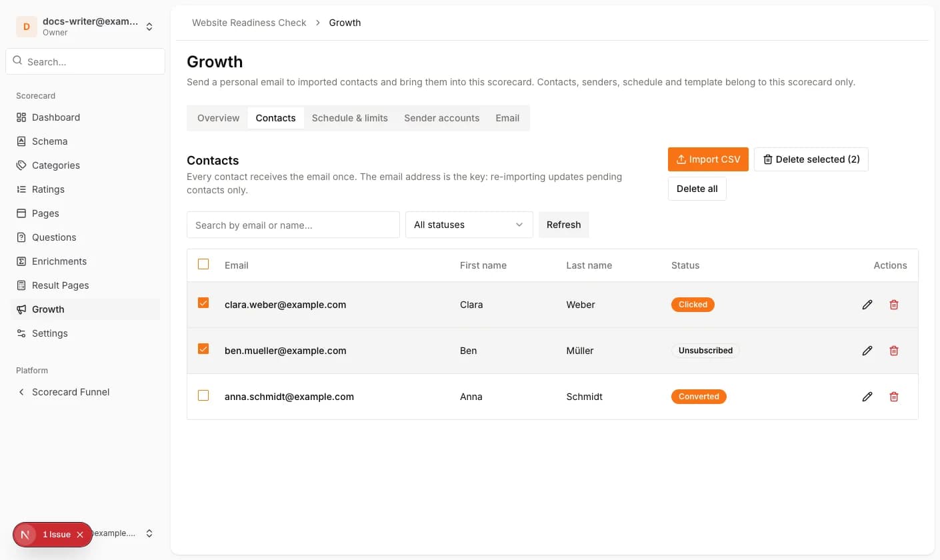Open the Schedule & limits tab

(x=350, y=118)
